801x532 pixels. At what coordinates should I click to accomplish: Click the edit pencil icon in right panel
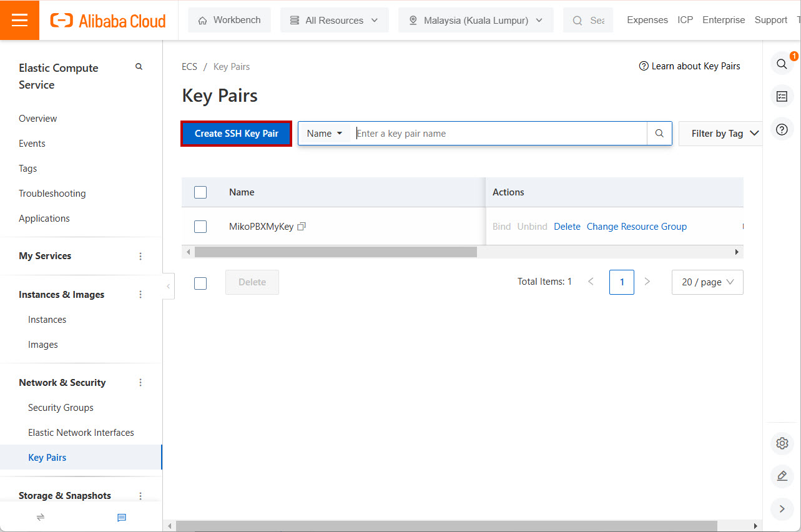click(x=782, y=476)
